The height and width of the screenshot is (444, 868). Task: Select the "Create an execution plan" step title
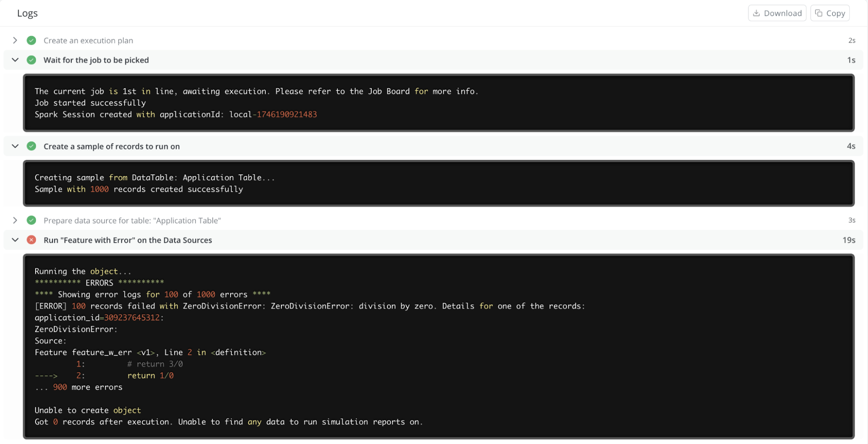[x=88, y=40]
